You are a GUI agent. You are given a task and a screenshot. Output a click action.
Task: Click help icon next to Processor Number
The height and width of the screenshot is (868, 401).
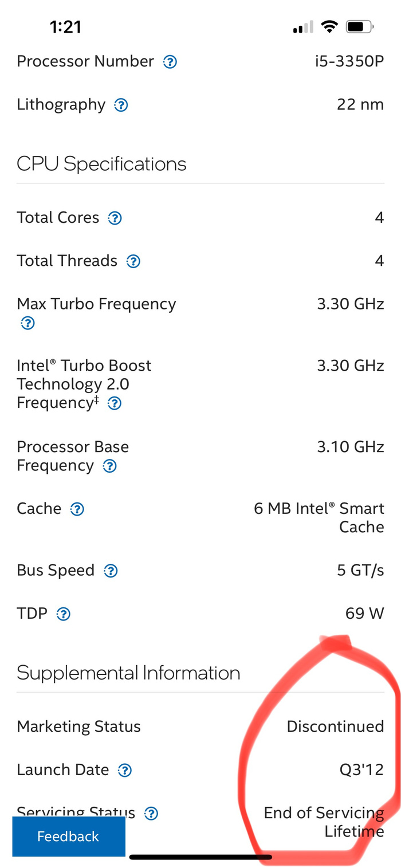[170, 62]
